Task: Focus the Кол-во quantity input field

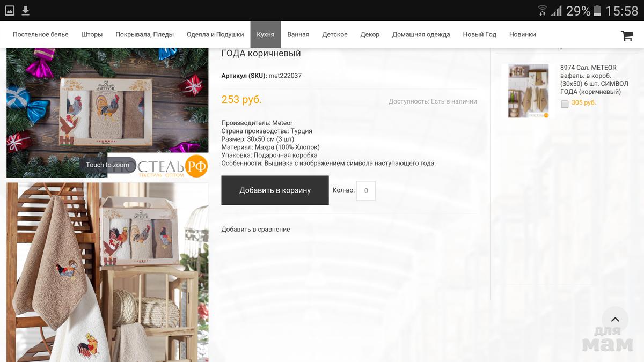Action: click(x=365, y=190)
